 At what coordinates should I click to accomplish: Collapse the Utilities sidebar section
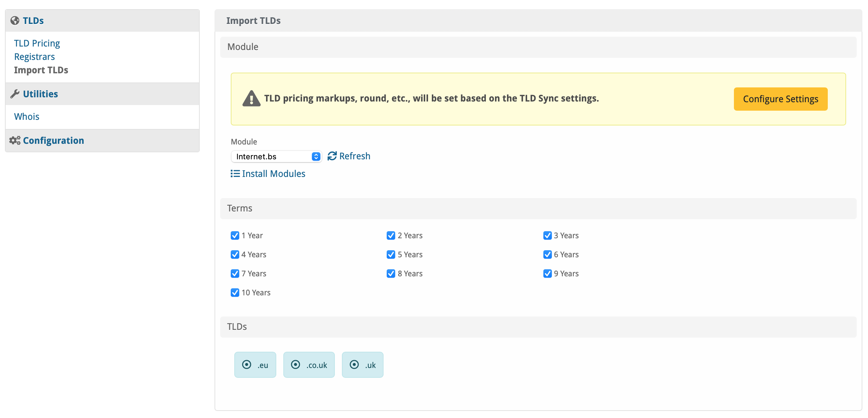40,94
